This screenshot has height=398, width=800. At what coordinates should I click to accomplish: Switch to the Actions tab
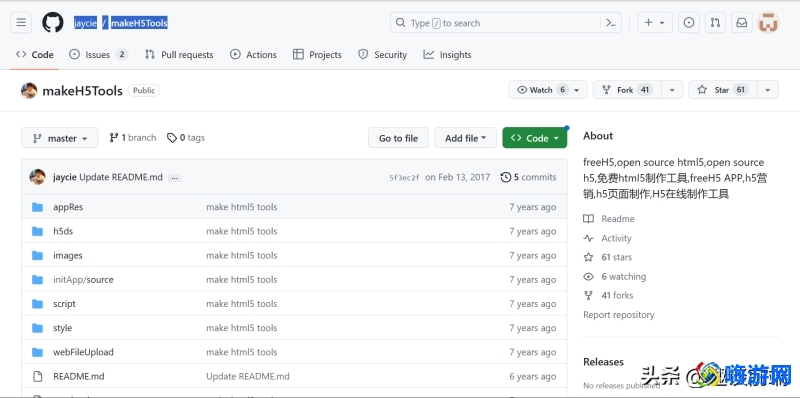click(253, 55)
